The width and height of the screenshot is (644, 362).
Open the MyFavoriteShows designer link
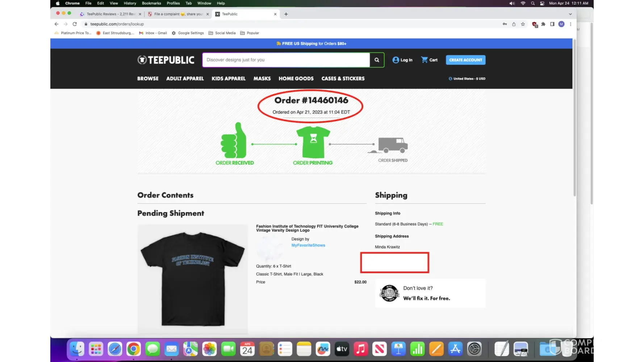click(308, 245)
